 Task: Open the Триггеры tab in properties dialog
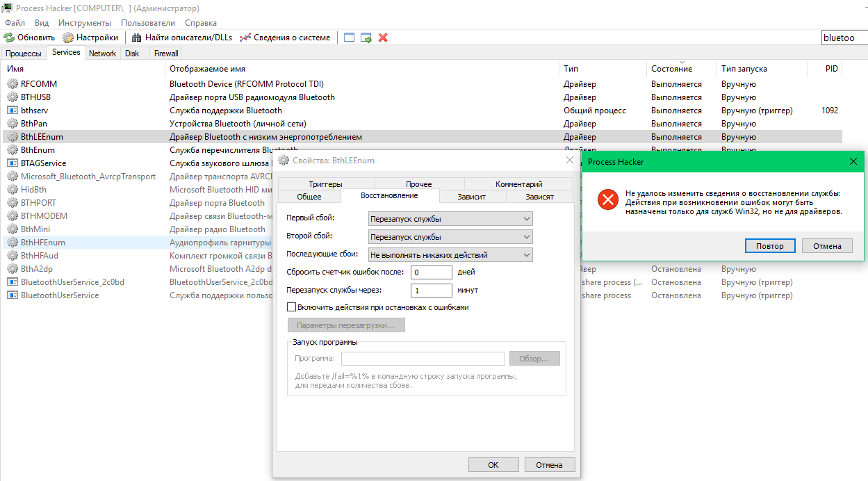[326, 184]
